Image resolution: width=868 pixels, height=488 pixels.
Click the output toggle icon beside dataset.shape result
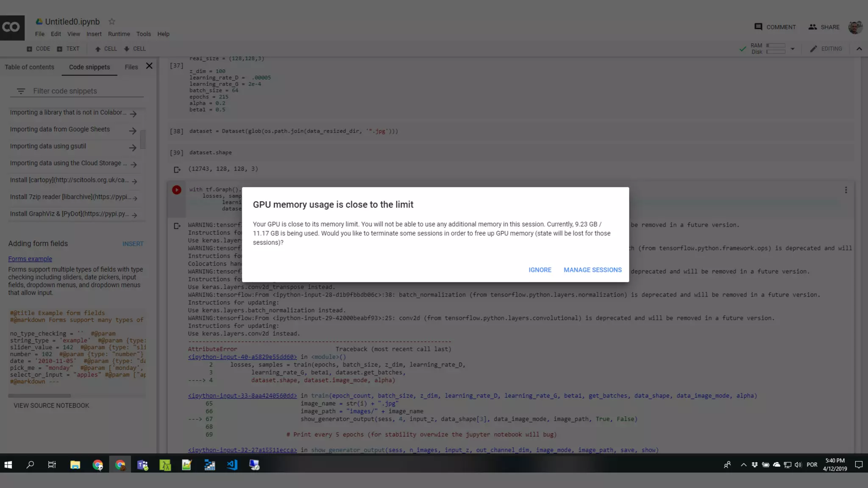click(177, 169)
